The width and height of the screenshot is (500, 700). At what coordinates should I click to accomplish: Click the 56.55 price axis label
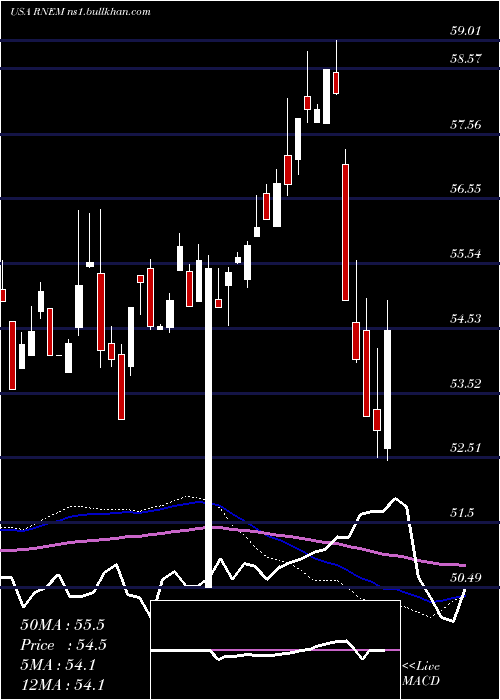tap(465, 189)
